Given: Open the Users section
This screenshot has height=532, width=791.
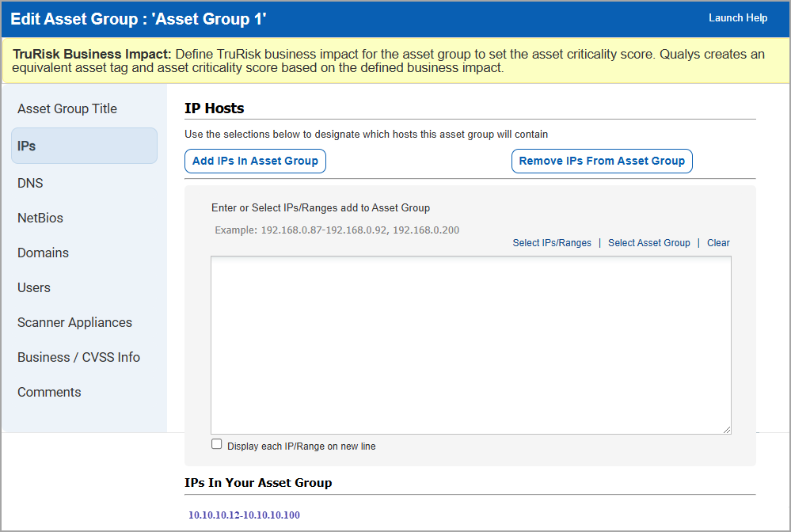Looking at the screenshot, I should point(33,287).
